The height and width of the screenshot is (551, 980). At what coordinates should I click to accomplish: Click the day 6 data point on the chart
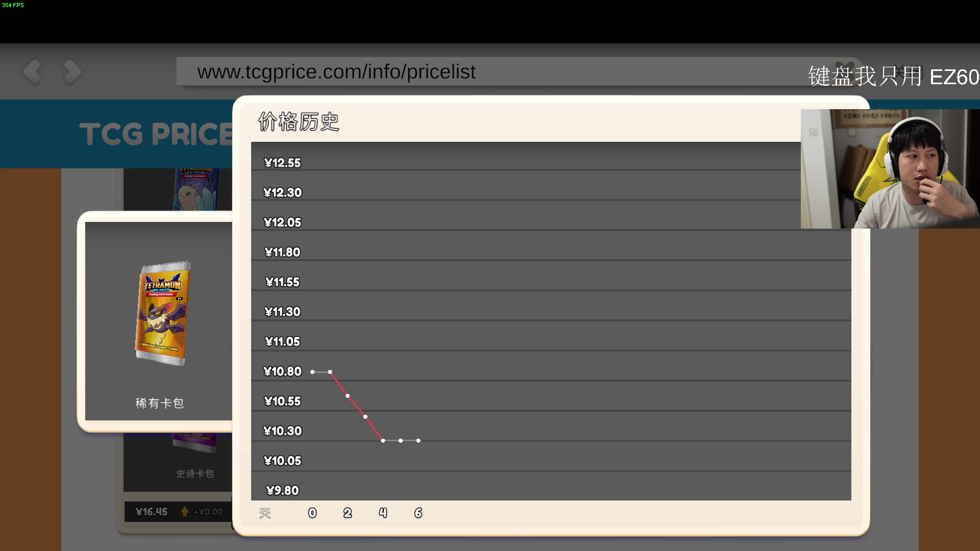tap(419, 441)
